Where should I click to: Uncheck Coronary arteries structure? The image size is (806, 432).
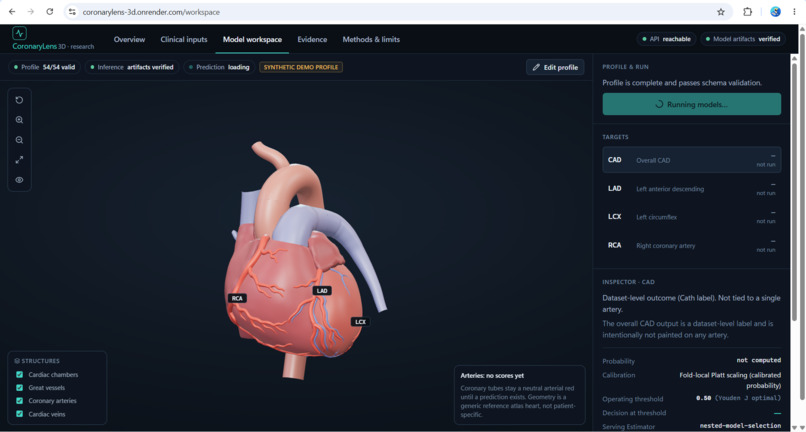click(x=20, y=401)
